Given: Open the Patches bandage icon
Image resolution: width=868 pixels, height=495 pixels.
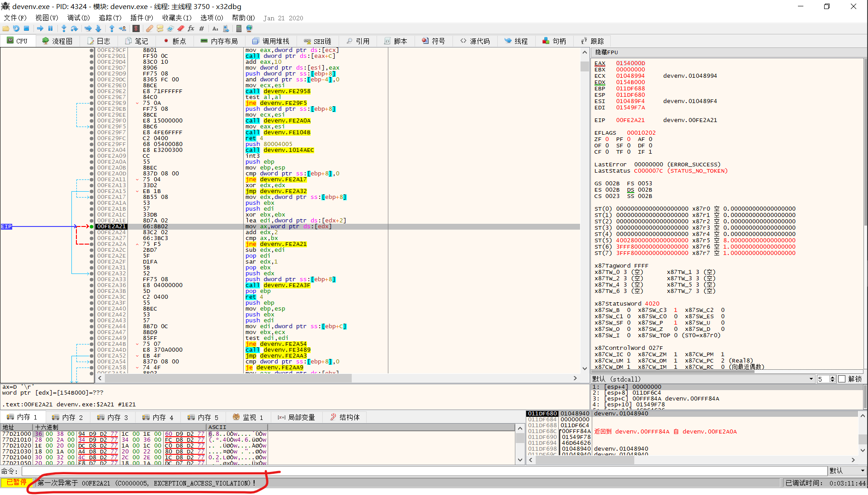Looking at the screenshot, I should pos(149,28).
